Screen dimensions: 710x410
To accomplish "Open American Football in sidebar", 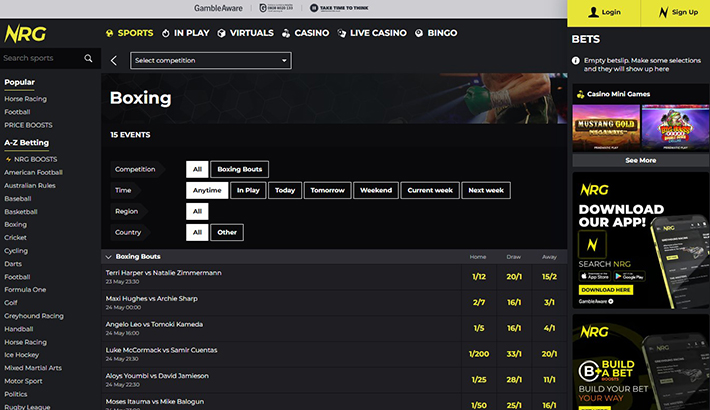I will (34, 173).
